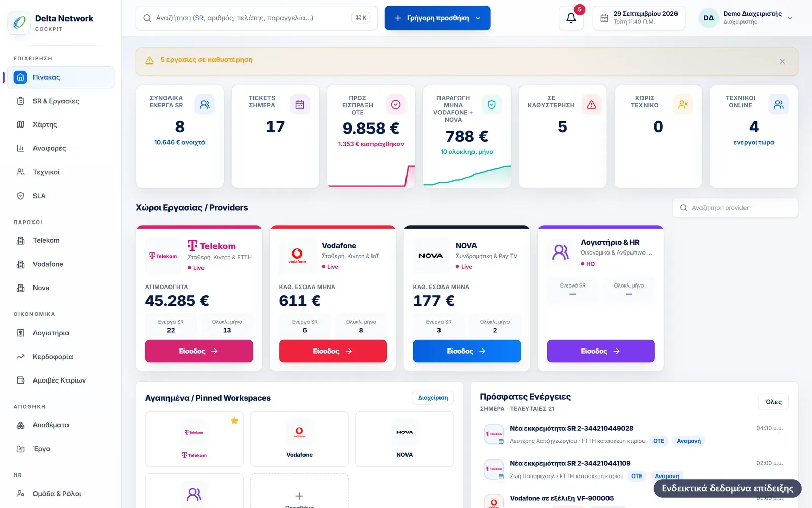The width and height of the screenshot is (812, 508).
Task: Click the global search field
Action: (257, 18)
